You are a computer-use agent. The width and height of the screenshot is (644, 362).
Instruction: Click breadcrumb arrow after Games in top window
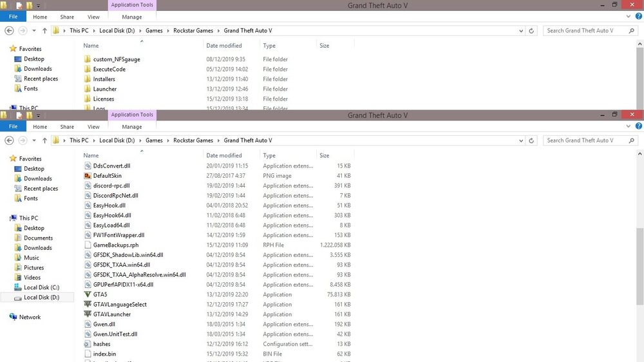[168, 31]
